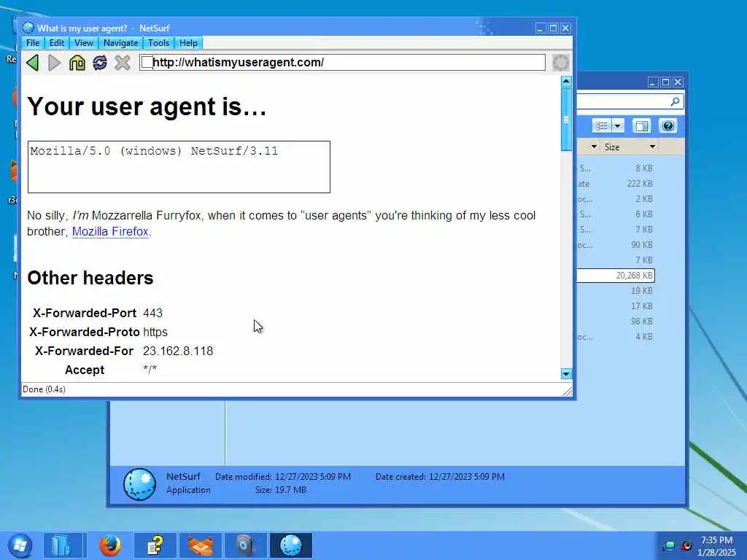Image resolution: width=747 pixels, height=560 pixels.
Task: Select the 8 KB file row
Action: 616,168
